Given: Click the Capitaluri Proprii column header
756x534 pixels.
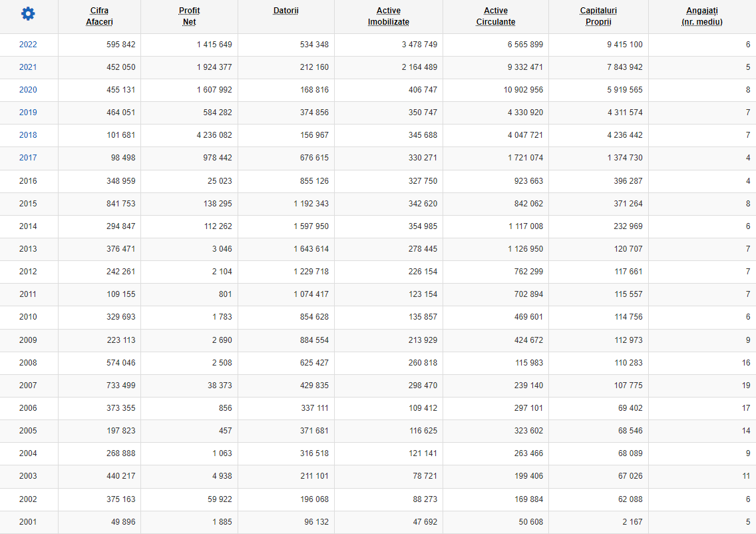Looking at the screenshot, I should [x=598, y=17].
